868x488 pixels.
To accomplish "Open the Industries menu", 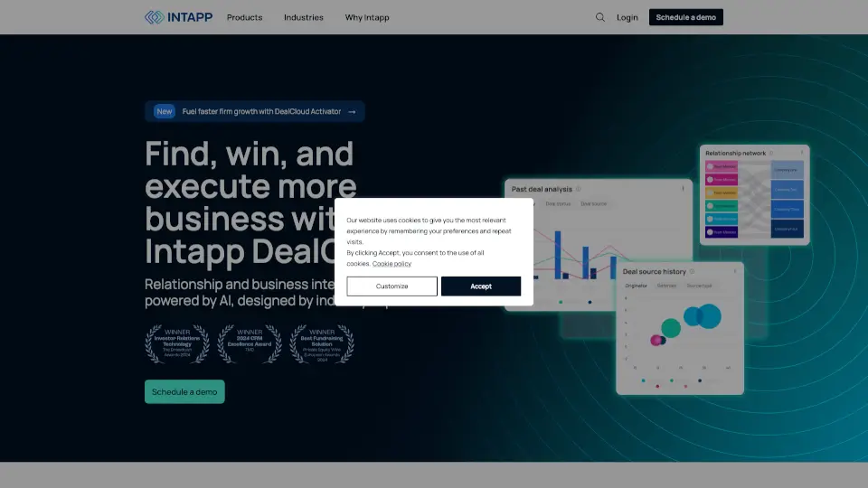I will (x=304, y=17).
